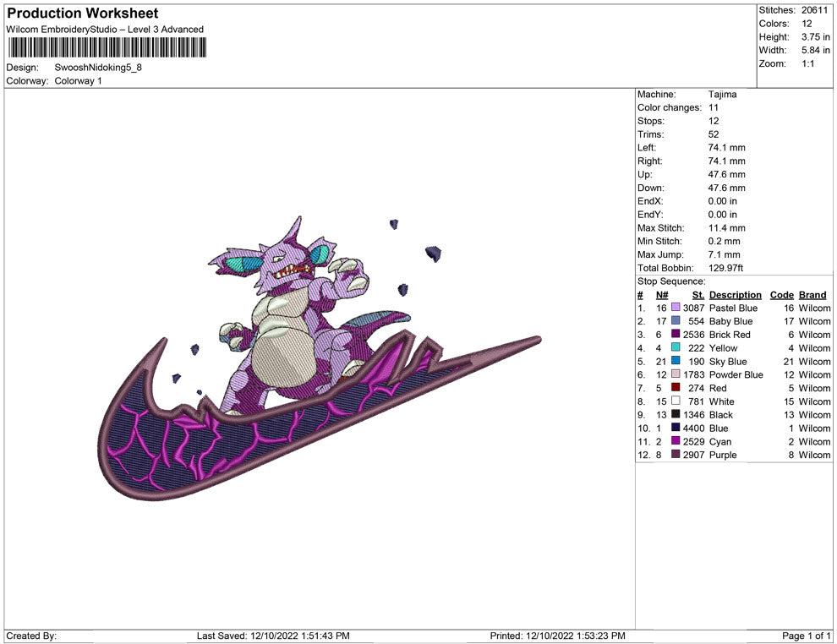The height and width of the screenshot is (644, 837).
Task: Click the Printed timestamp
Action: tap(558, 636)
